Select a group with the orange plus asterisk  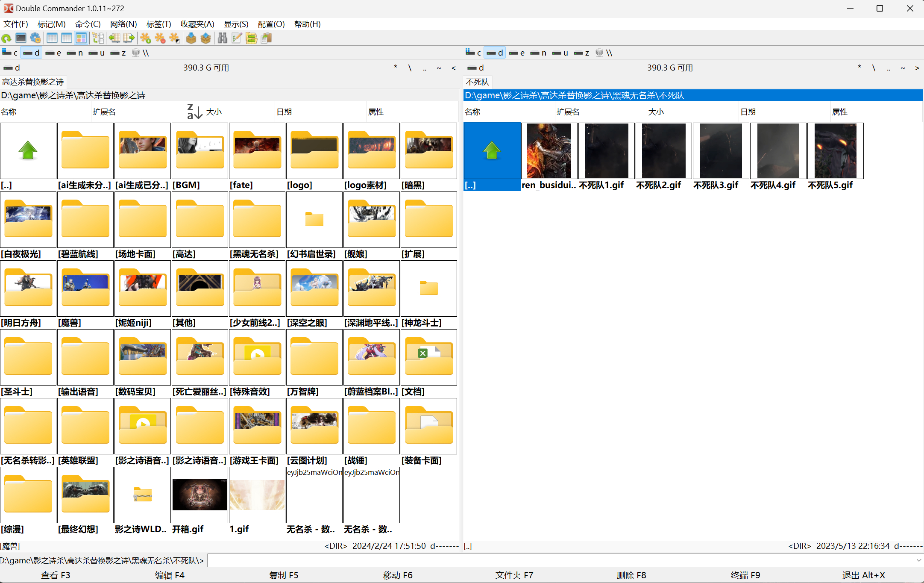point(146,38)
